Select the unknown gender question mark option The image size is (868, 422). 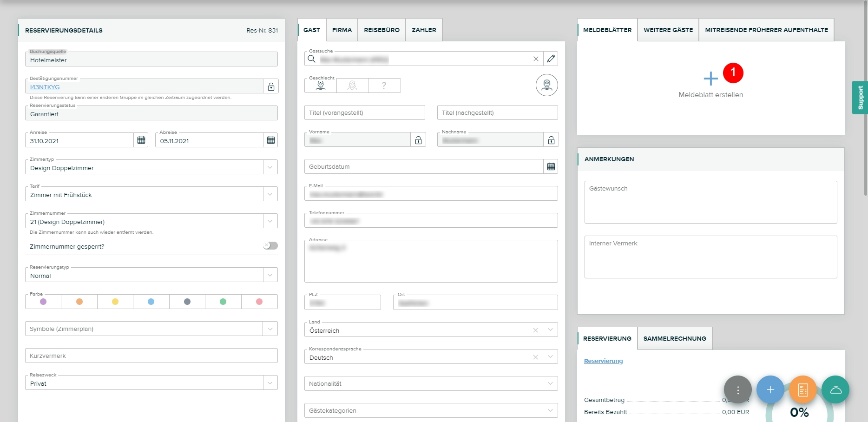(384, 86)
